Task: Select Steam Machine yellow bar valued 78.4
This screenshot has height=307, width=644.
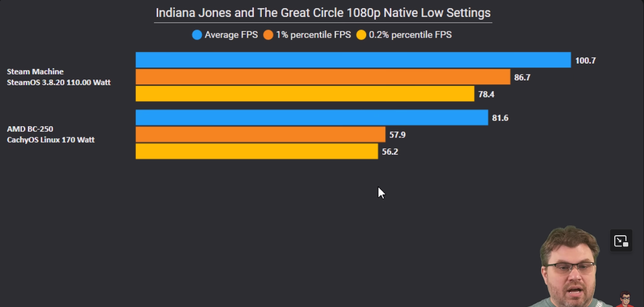Action: pos(304,94)
